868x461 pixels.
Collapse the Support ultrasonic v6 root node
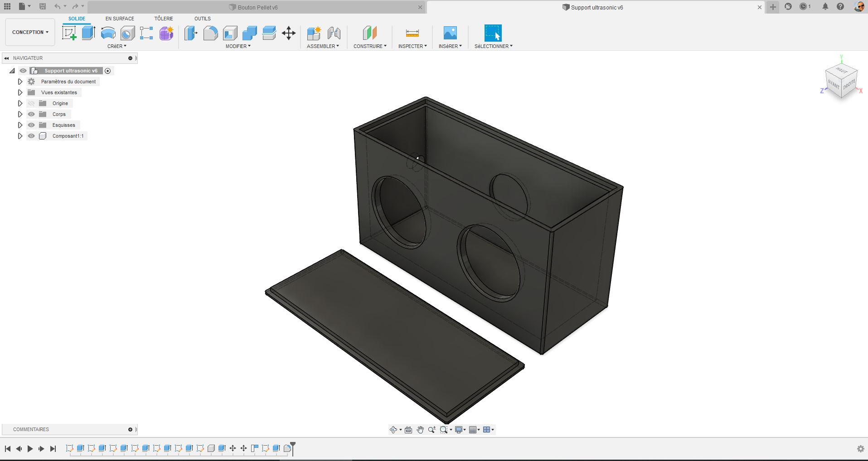pyautogui.click(x=12, y=71)
